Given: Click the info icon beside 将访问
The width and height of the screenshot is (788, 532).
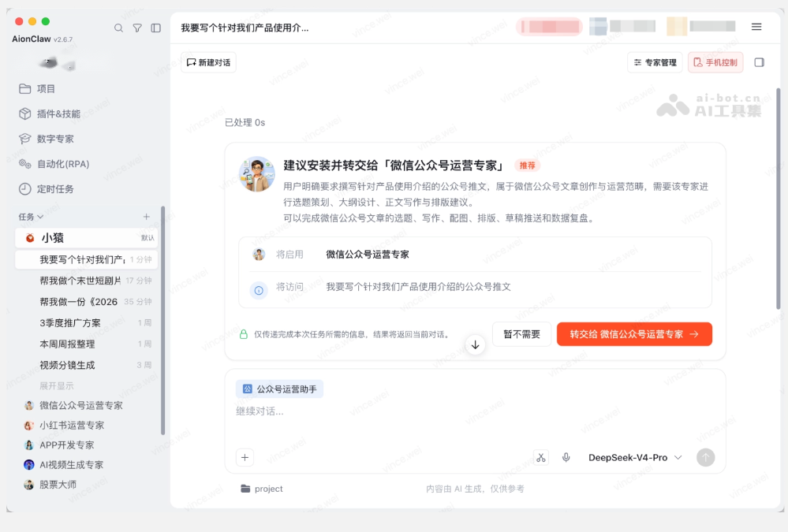Looking at the screenshot, I should pos(259,290).
